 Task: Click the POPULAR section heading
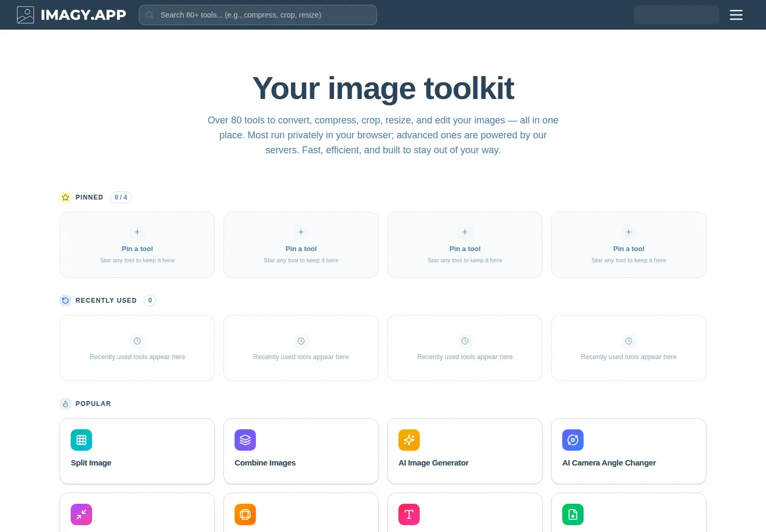pos(93,404)
